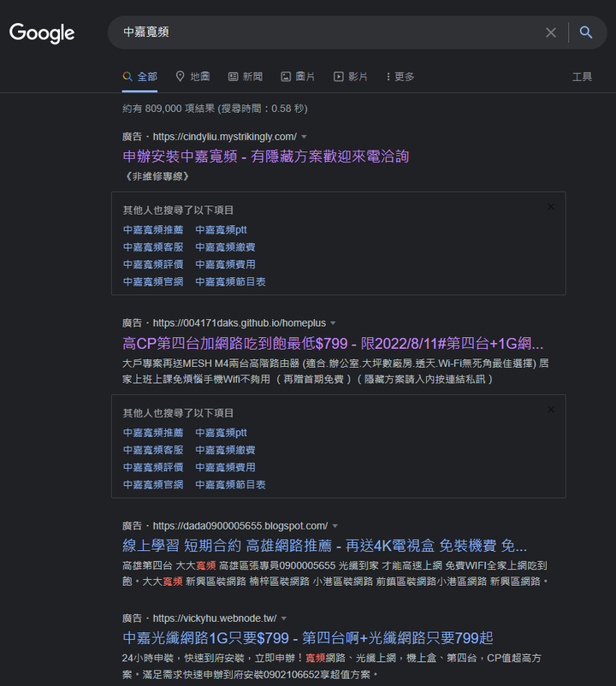
Task: Open ad link 高CP第四台加網路吃到飽
Action: [x=333, y=344]
